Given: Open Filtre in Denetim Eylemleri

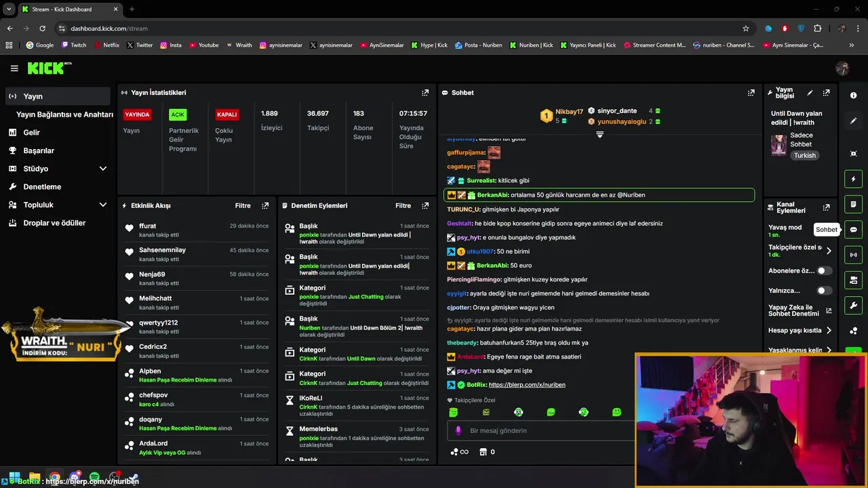Looking at the screenshot, I should (x=403, y=205).
